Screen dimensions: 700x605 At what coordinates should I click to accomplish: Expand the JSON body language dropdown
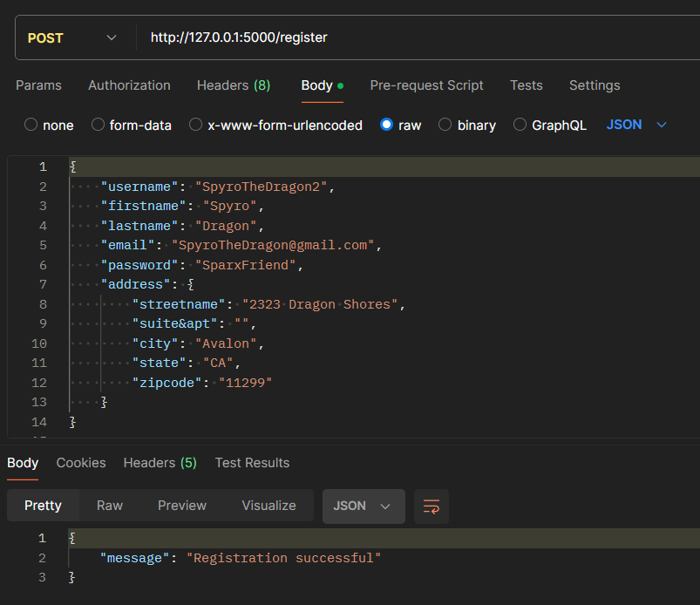(636, 125)
